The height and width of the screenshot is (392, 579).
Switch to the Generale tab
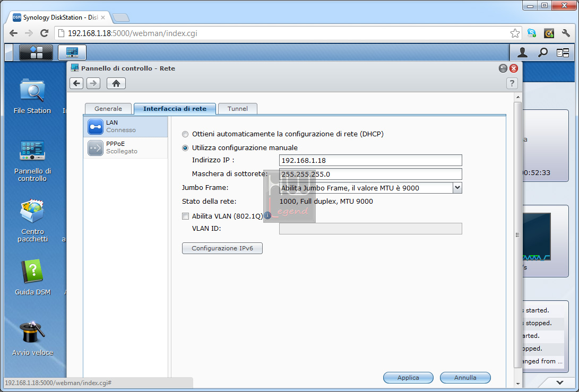coord(108,109)
